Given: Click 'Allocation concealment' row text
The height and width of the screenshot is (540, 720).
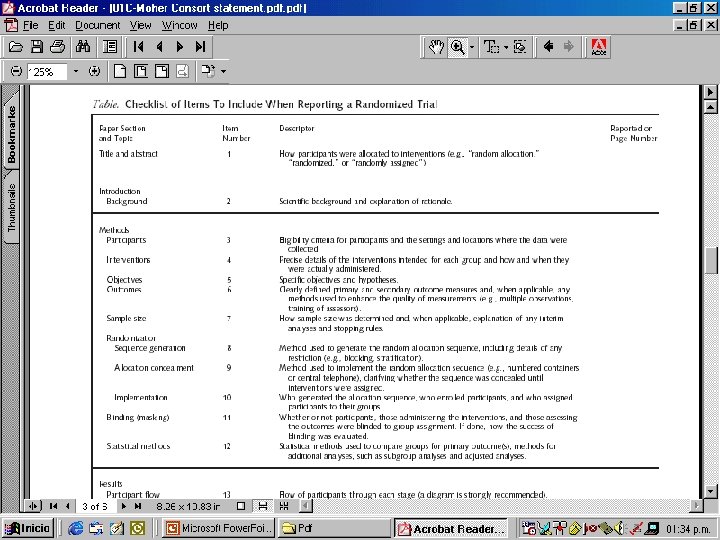Looking at the screenshot, I should click(154, 368).
